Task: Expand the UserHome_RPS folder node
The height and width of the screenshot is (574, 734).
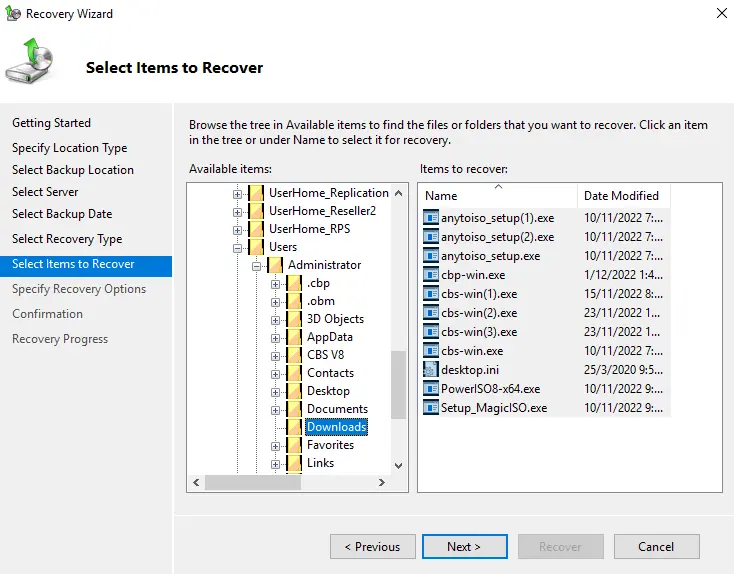Action: coord(238,229)
